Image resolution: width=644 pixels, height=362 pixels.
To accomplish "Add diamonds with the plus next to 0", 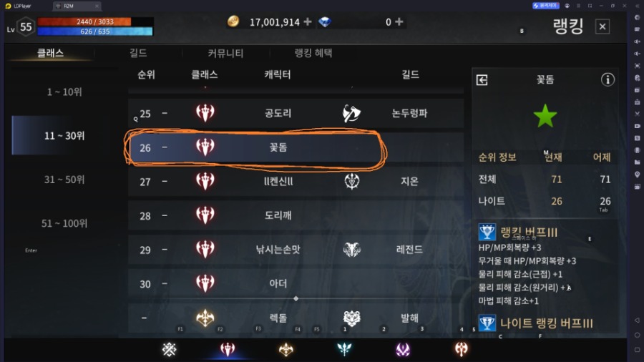I will [399, 21].
